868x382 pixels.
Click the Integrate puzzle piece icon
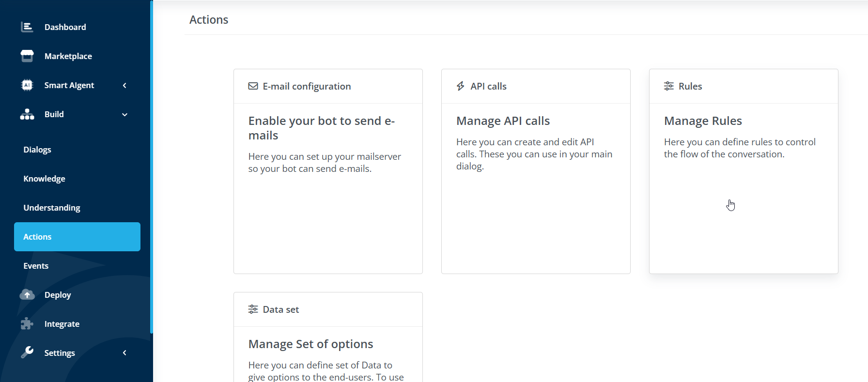tap(27, 324)
